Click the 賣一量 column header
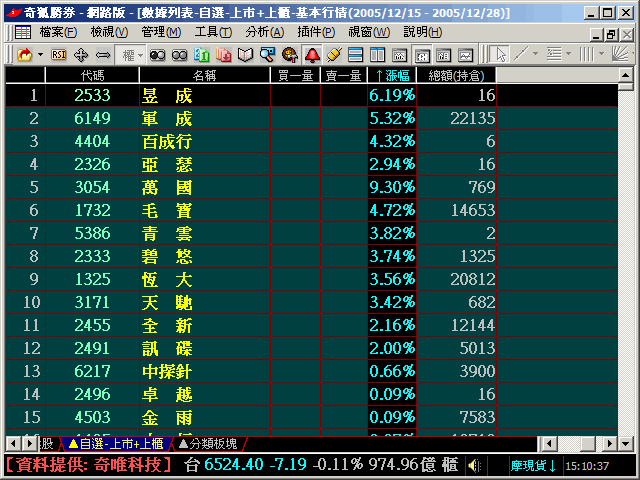This screenshot has width=640, height=480. point(343,76)
